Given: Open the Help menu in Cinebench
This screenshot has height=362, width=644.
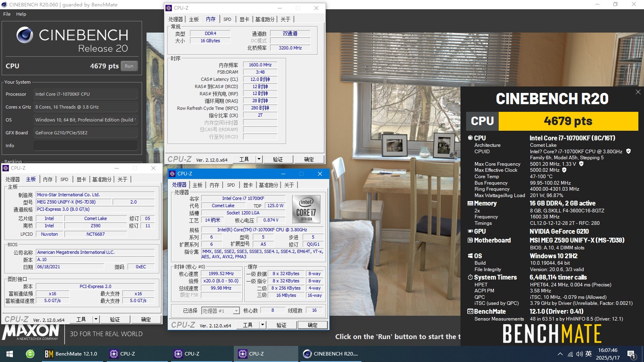Looking at the screenshot, I should 21,14.
